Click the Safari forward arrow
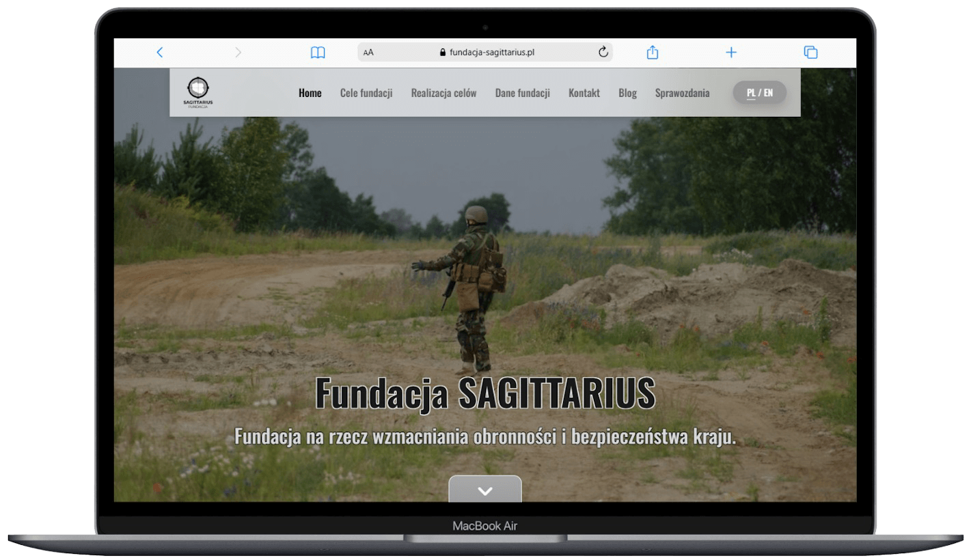This screenshot has height=560, width=969. tap(238, 53)
